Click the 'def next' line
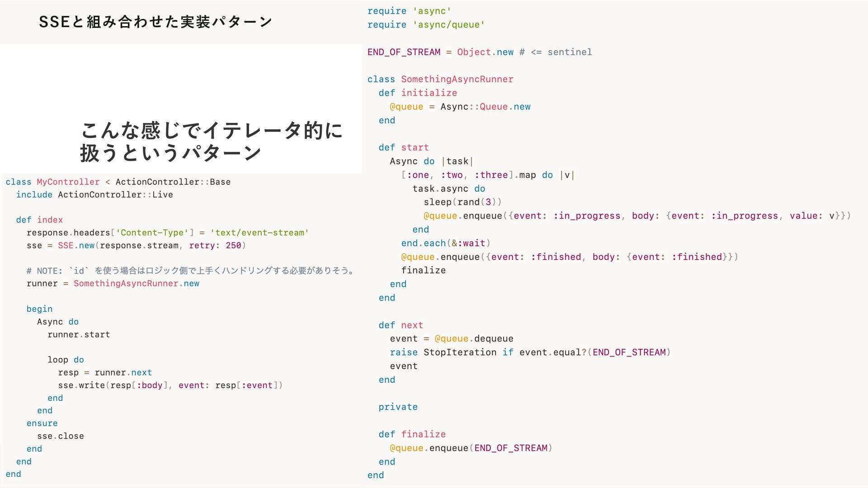This screenshot has width=868, height=488. click(401, 325)
